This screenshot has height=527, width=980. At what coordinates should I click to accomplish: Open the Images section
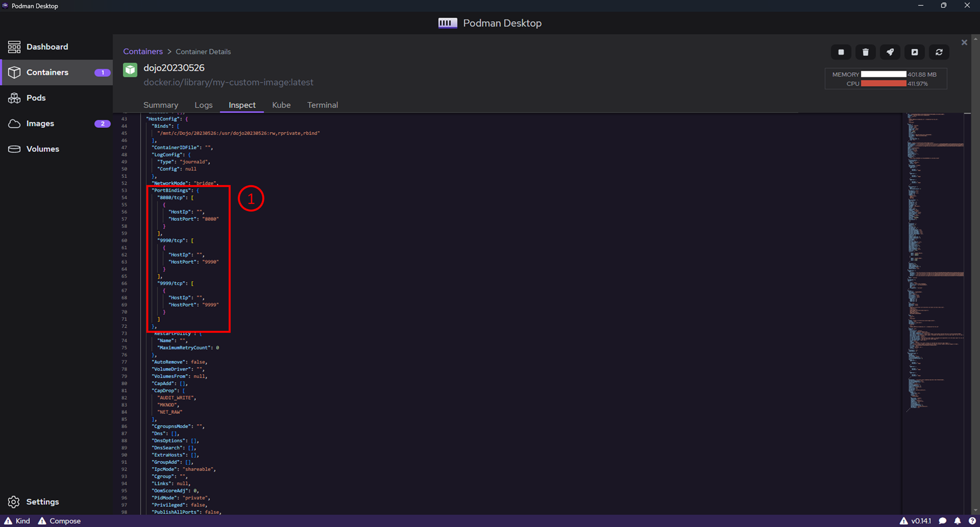[56, 124]
